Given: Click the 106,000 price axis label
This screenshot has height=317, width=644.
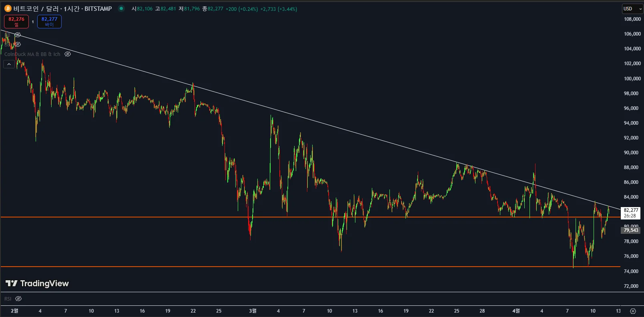Looking at the screenshot, I should (632, 34).
